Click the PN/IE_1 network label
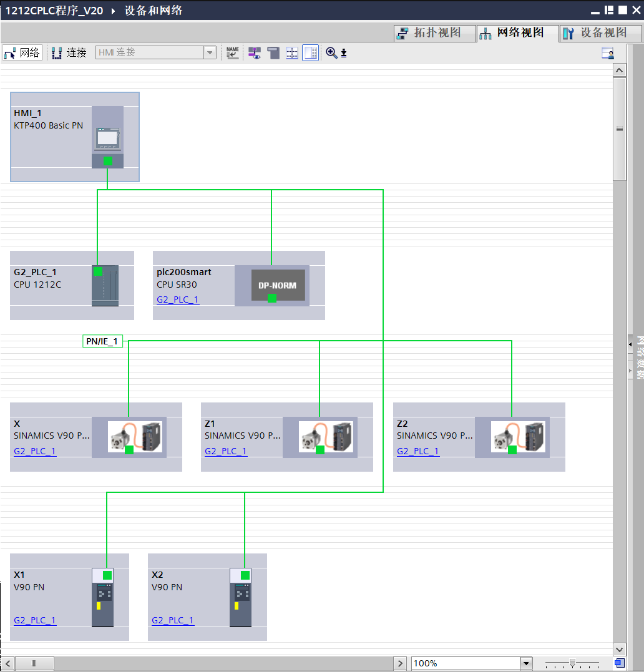 102,341
